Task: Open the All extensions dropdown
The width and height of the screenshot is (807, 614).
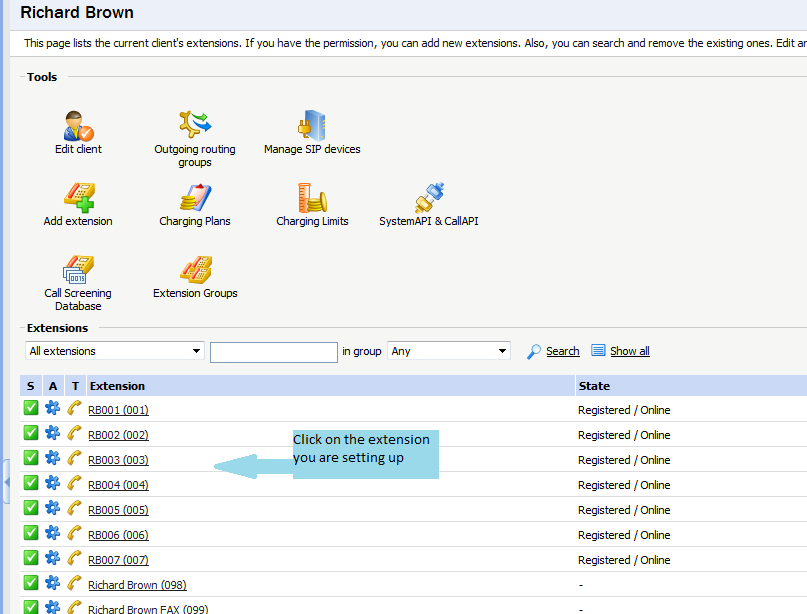Action: [x=115, y=351]
